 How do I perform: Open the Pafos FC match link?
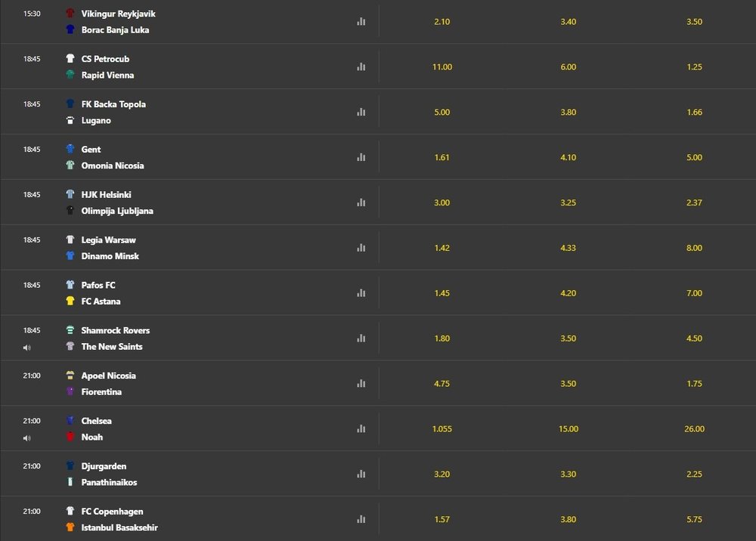(x=98, y=285)
